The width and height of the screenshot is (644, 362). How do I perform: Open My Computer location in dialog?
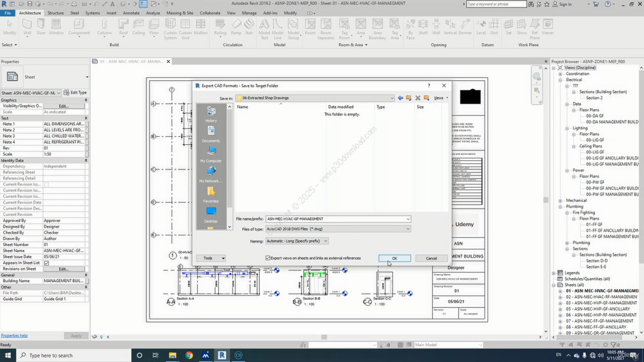pos(211,155)
